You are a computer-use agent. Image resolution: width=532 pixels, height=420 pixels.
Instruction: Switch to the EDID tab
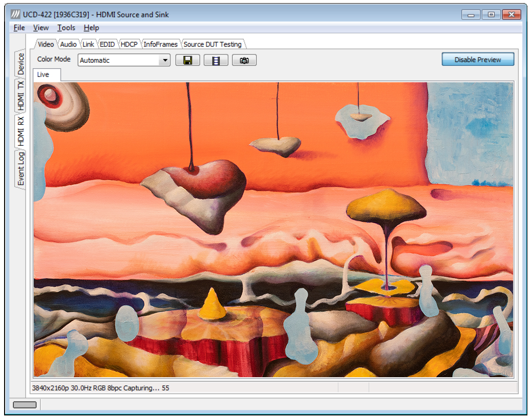point(107,44)
